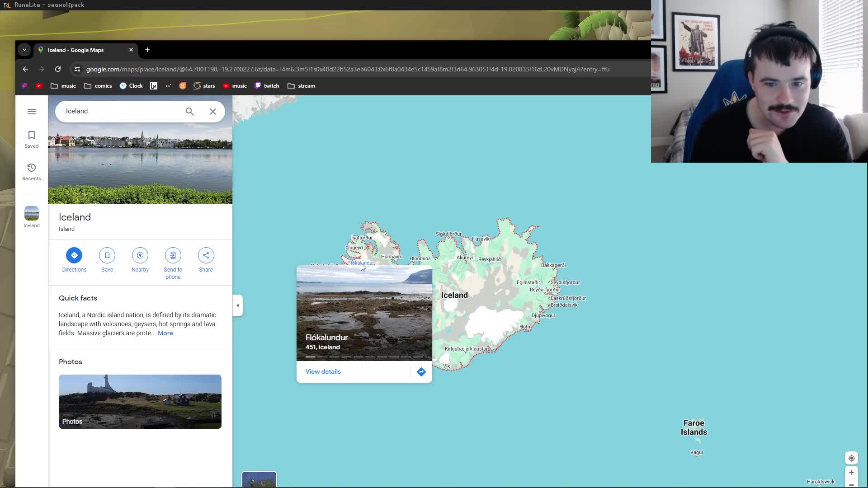Viewport: 868px width, 488px height.
Task: Click the Kirkjubæjarklaustur map label
Action: click(x=467, y=349)
